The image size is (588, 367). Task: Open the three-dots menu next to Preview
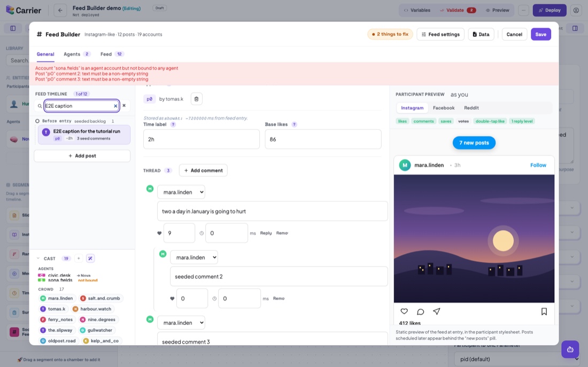click(523, 10)
